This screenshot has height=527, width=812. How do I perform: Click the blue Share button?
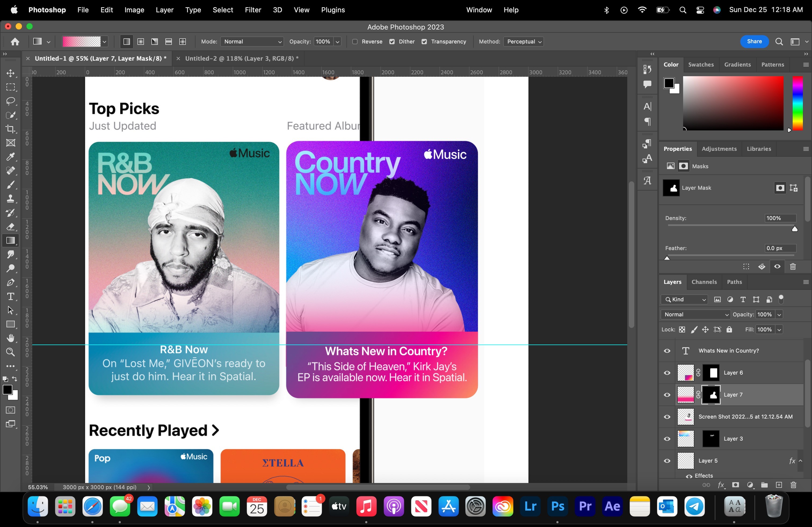tap(754, 41)
